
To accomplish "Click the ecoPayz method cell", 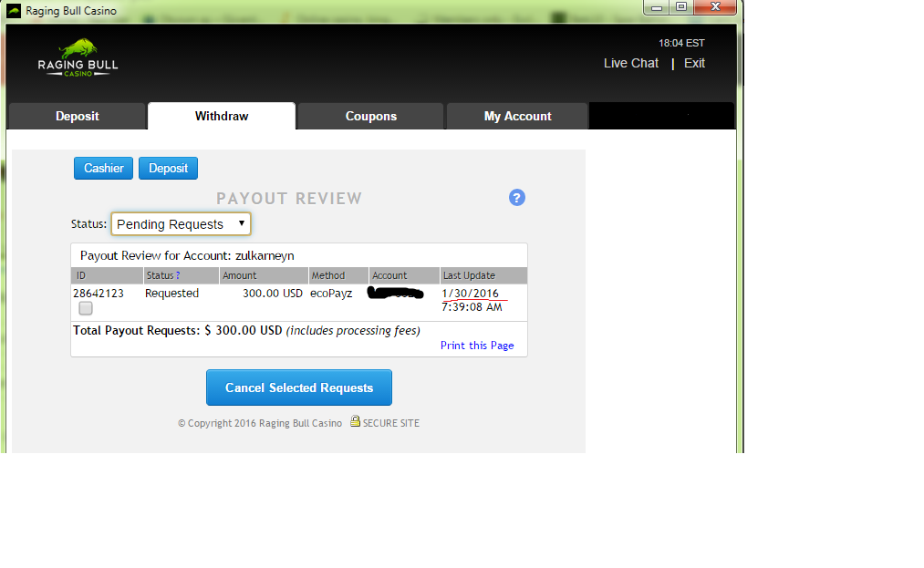I will [331, 293].
